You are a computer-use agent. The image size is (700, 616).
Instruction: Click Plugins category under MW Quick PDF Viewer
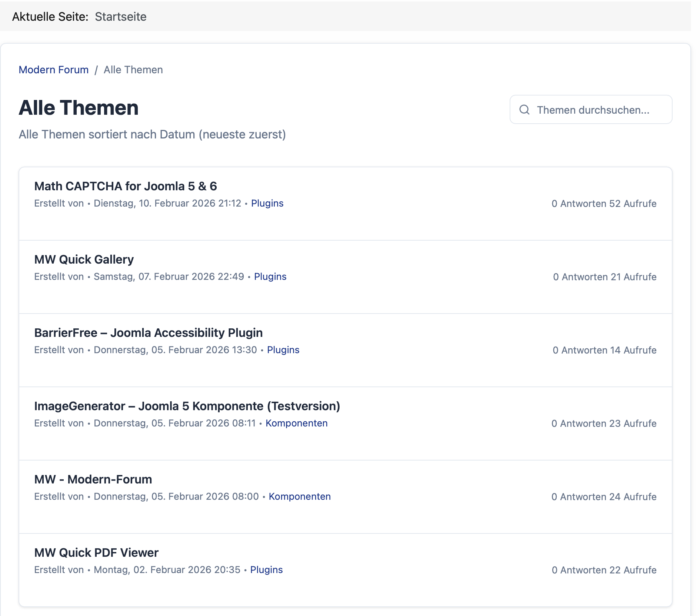(266, 570)
